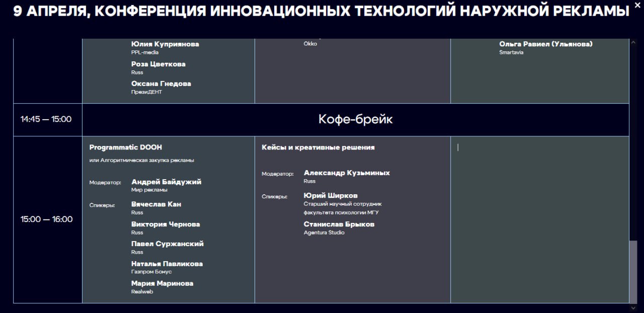This screenshot has width=644, height=313.
Task: Click the scrollbar down arrow
Action: [x=633, y=307]
